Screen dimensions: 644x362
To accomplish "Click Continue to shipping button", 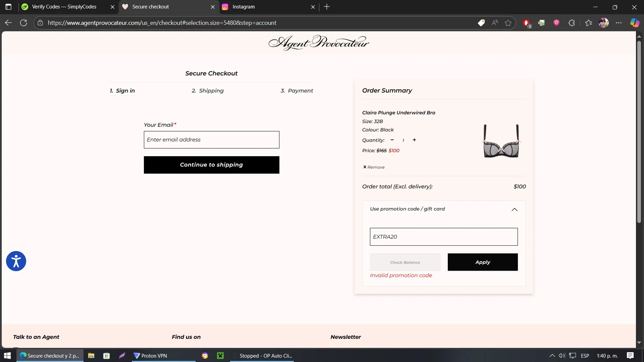I will pyautogui.click(x=212, y=165).
